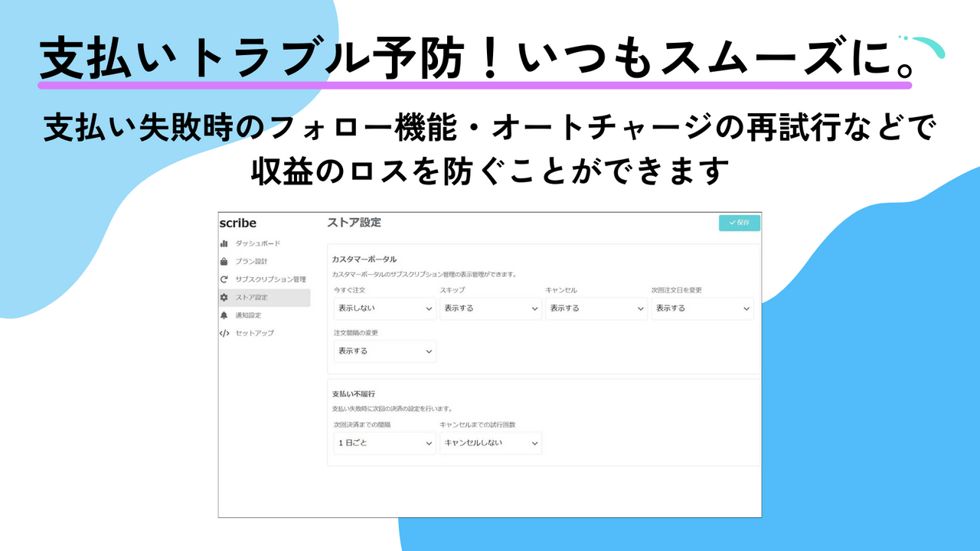The image size is (980, 551).
Task: Click the briefcase icon next to プラン設計
Action: [x=224, y=260]
